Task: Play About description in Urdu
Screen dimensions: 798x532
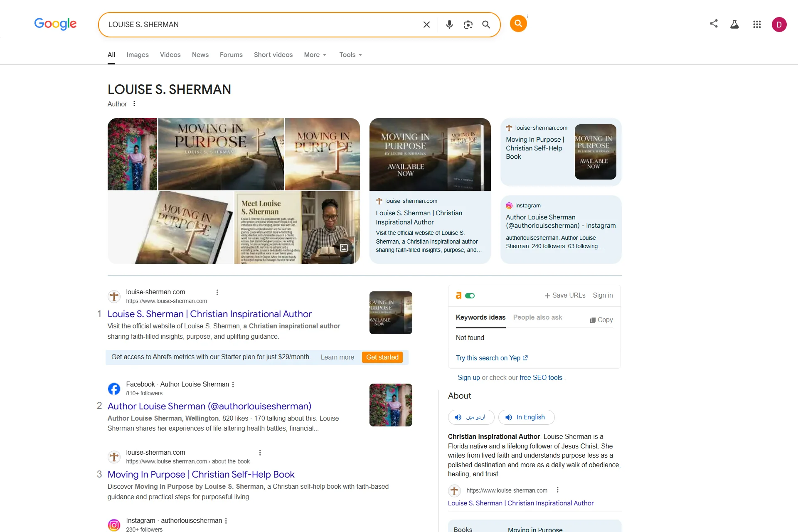Action: [x=471, y=417]
